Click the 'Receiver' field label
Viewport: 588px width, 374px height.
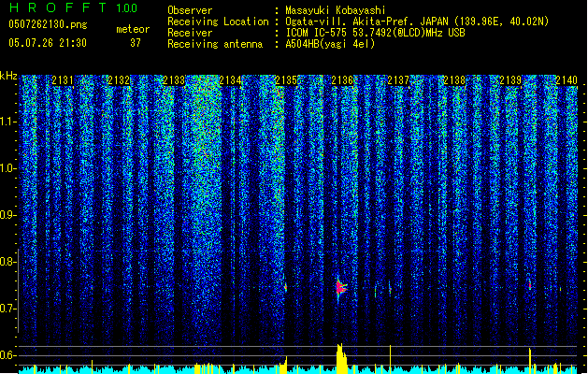point(190,33)
